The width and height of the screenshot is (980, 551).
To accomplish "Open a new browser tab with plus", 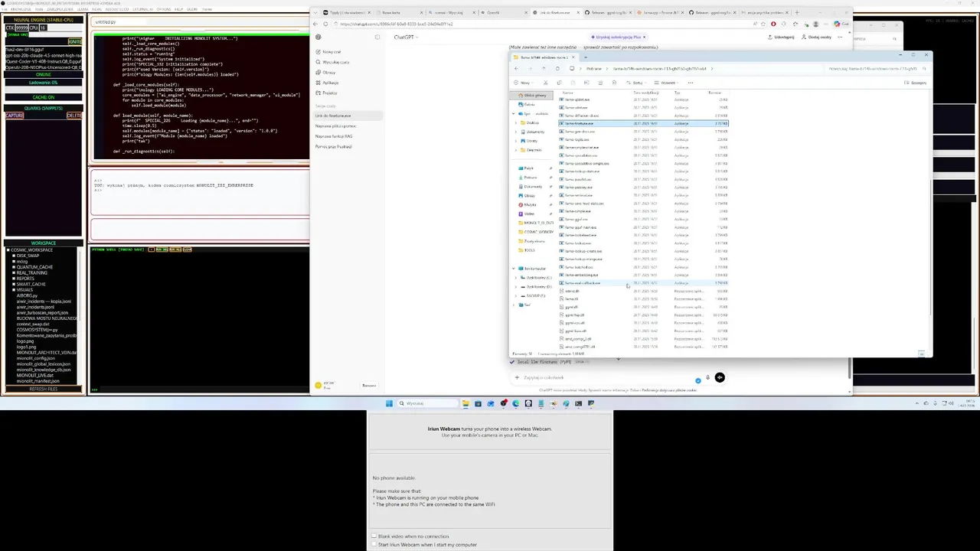I will pos(796,12).
